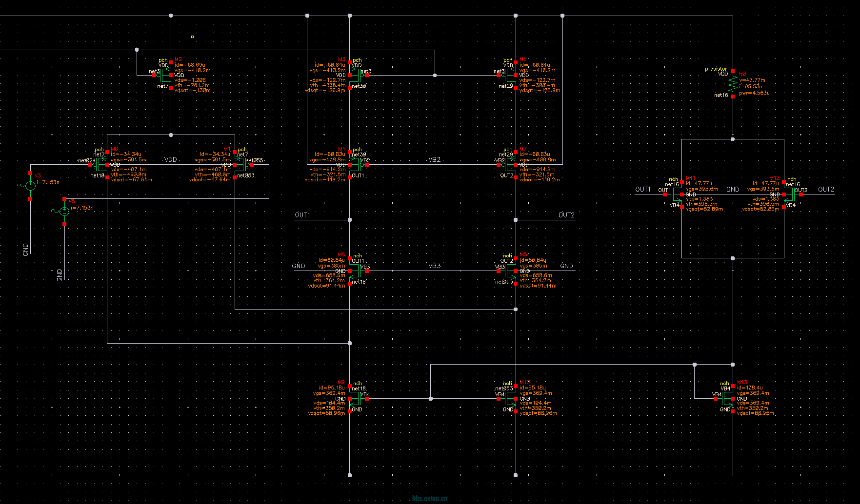Click the GND label right of M5
Screen dimensions: 860x504
tap(566, 266)
